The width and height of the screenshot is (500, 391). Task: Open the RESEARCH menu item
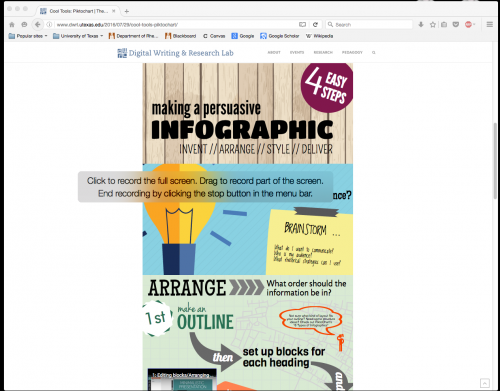click(323, 52)
